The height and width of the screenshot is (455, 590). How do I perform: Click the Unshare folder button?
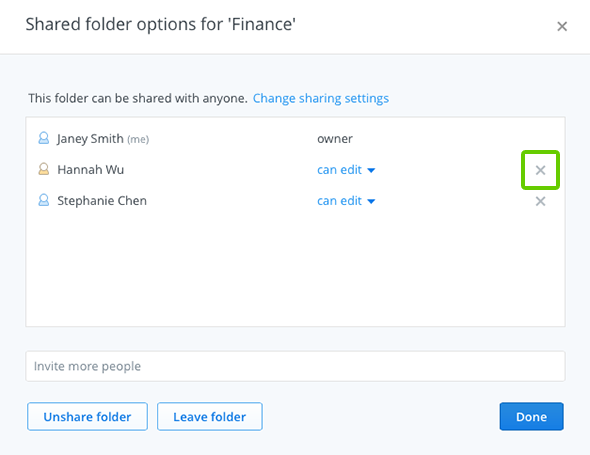point(87,417)
